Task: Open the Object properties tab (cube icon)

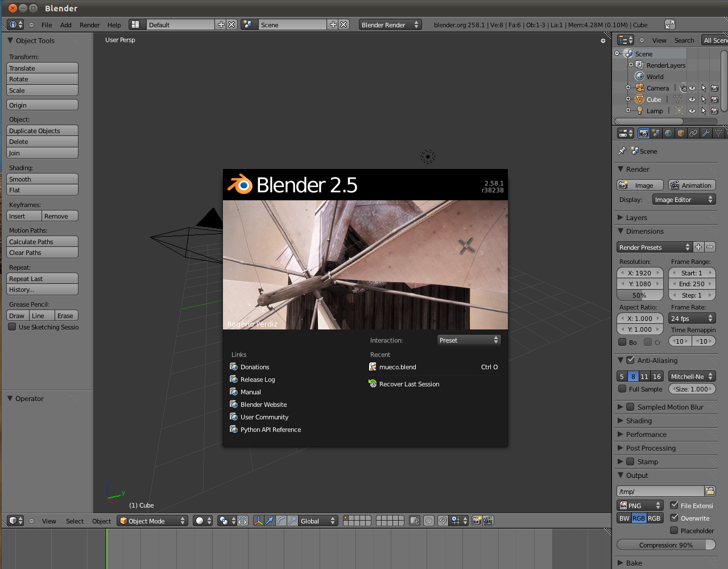Action: tap(681, 133)
